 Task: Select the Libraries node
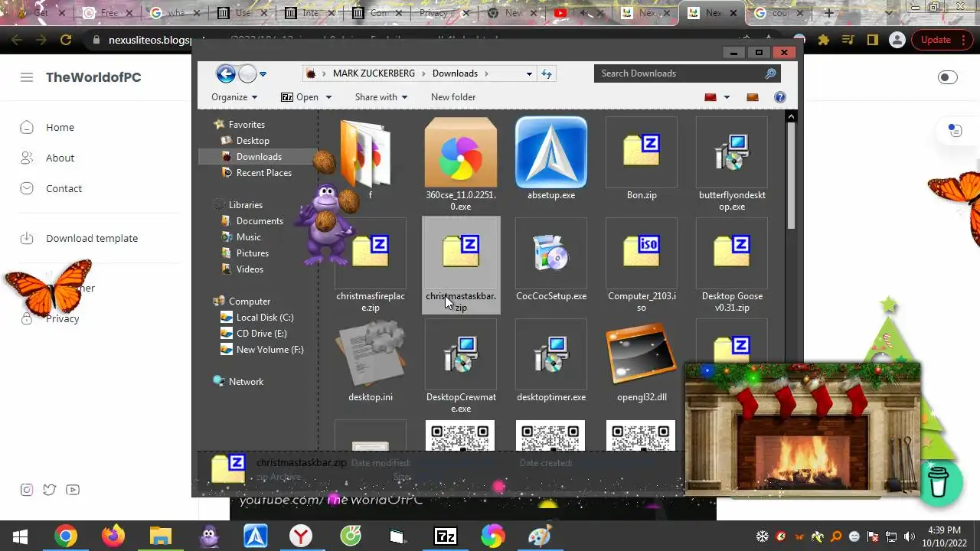[x=245, y=205]
